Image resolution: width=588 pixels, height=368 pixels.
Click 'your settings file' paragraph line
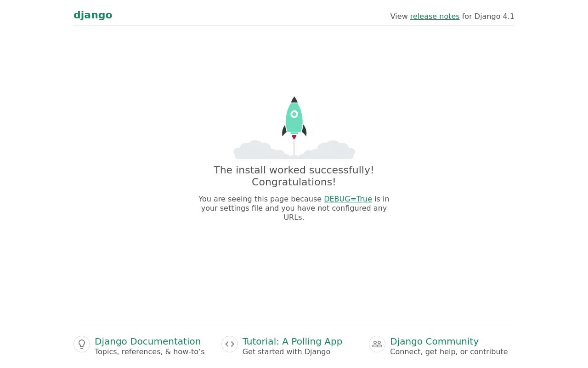tap(294, 208)
